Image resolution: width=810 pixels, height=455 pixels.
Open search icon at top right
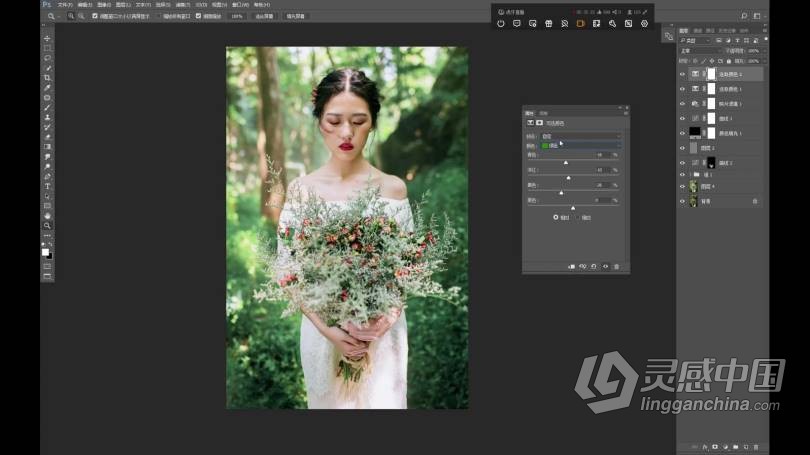744,16
